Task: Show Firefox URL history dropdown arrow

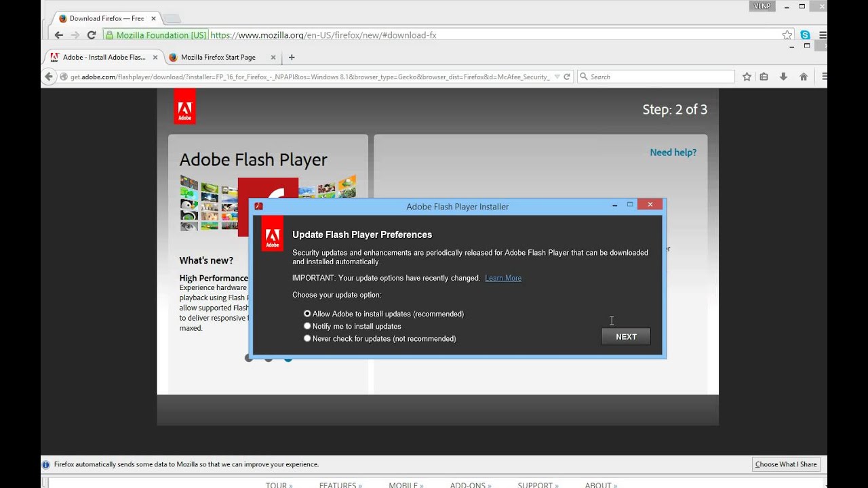Action: (x=557, y=77)
